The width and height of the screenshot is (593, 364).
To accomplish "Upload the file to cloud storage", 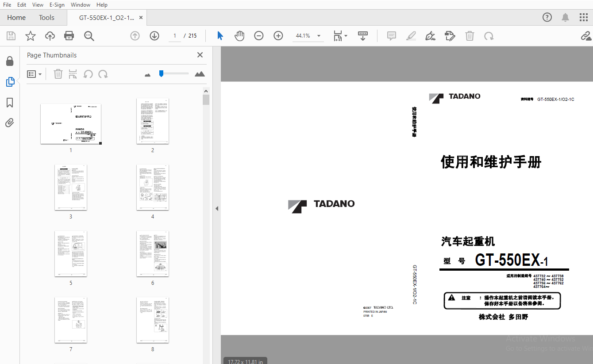I will click(50, 36).
